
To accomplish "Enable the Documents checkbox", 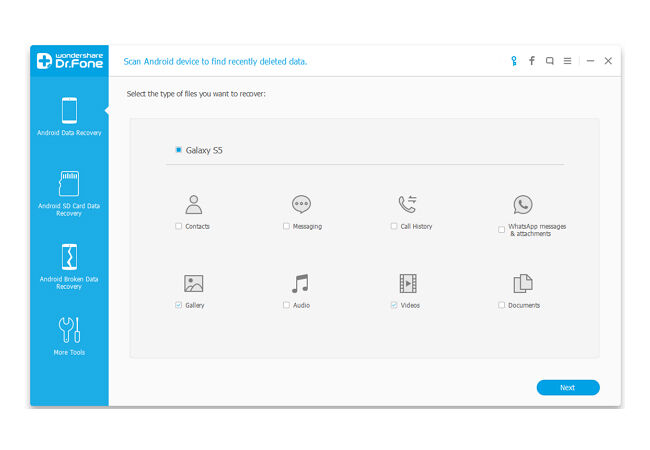I will click(502, 305).
